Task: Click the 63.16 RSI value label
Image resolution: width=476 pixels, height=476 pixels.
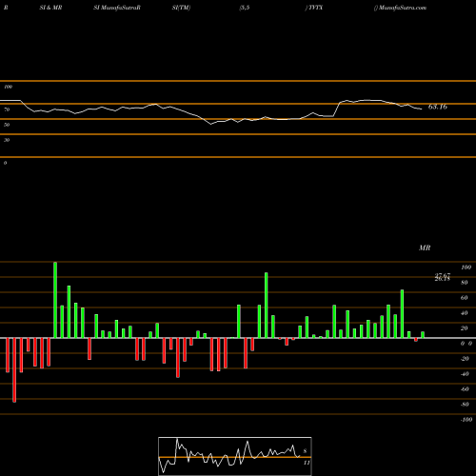Action: click(438, 107)
